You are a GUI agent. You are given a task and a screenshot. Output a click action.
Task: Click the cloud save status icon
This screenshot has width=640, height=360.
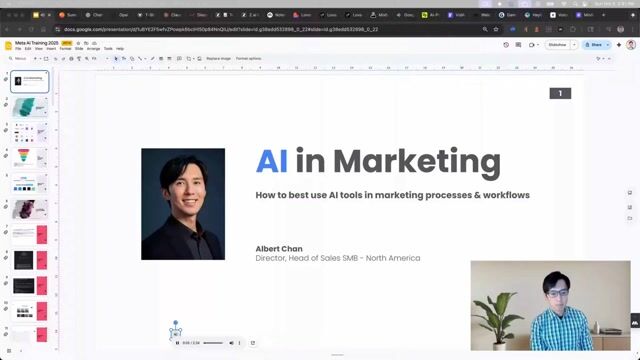pos(94,43)
